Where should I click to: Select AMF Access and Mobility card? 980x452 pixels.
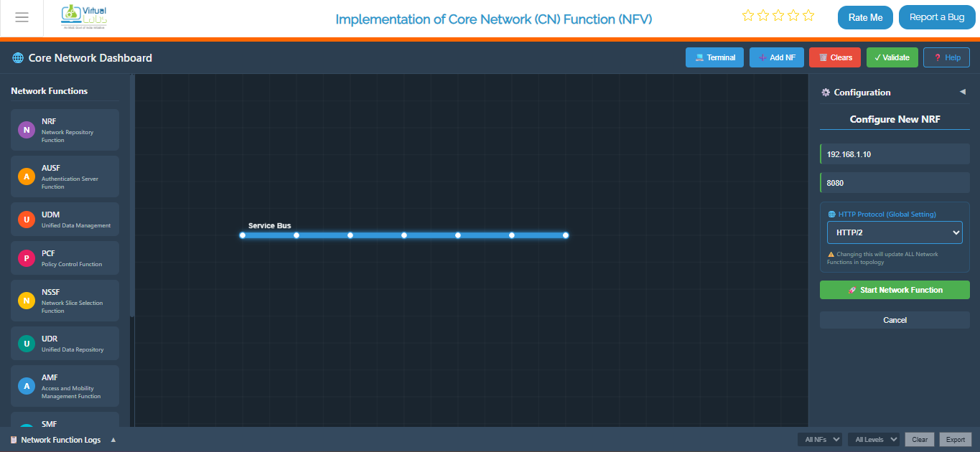[x=65, y=386]
